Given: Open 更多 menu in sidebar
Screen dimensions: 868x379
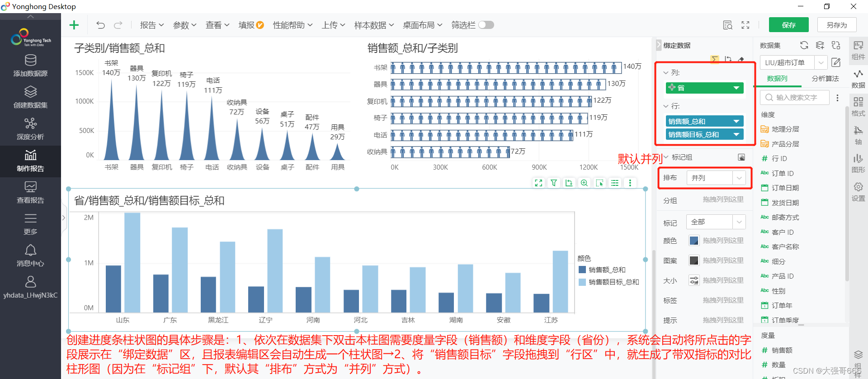Looking at the screenshot, I should [x=30, y=224].
